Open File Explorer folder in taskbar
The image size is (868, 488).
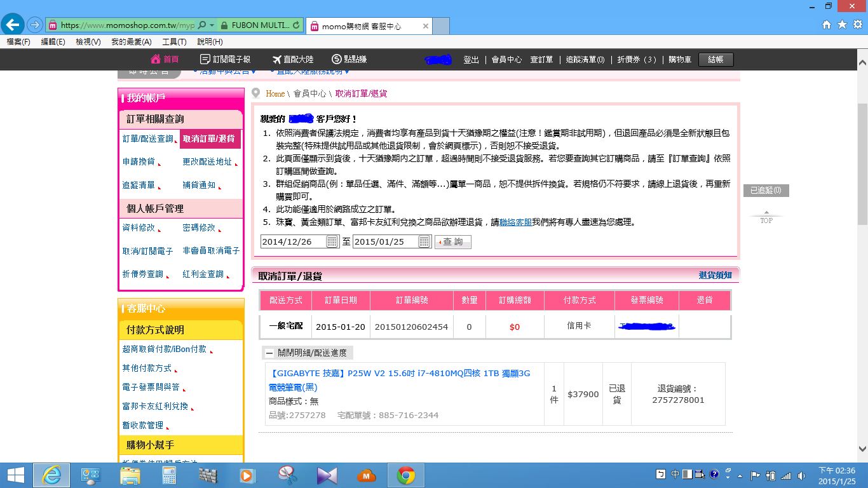[x=130, y=475]
